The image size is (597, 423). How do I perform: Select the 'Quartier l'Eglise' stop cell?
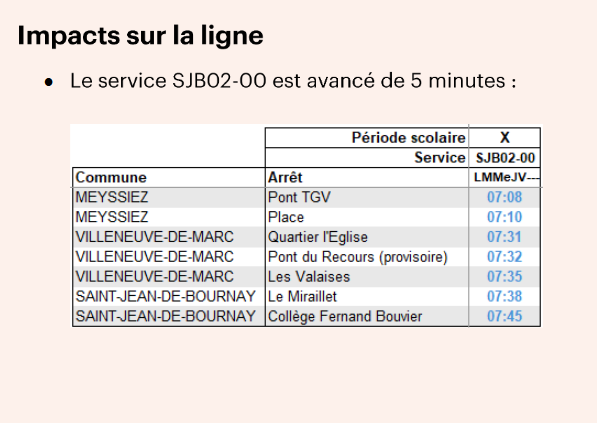point(367,237)
